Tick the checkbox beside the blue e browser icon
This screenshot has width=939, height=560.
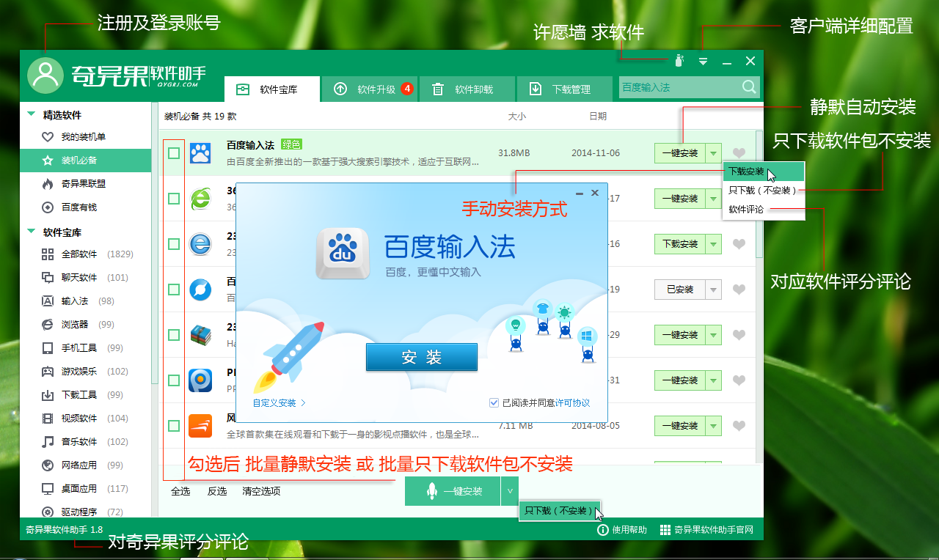pyautogui.click(x=174, y=244)
